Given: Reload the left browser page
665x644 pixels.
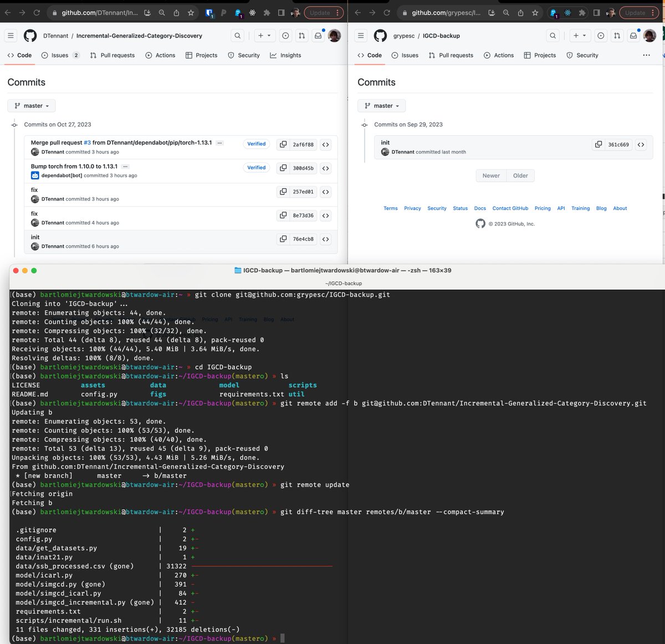Looking at the screenshot, I should [37, 12].
